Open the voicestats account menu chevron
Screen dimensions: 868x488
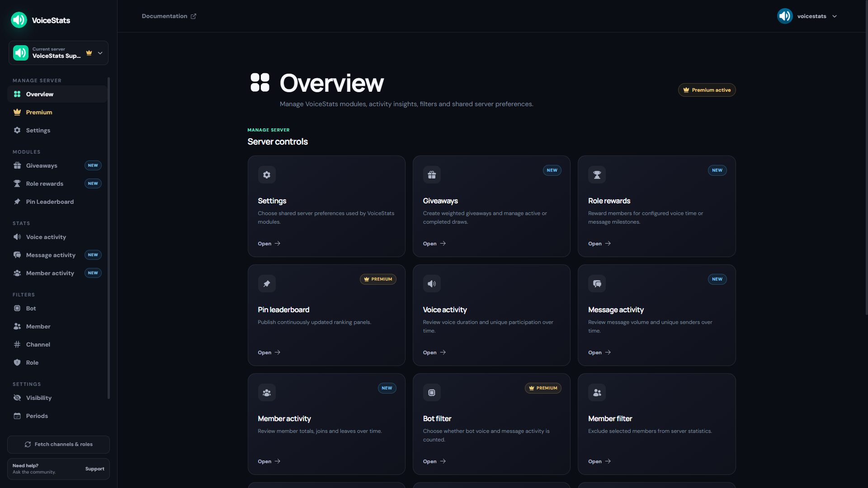pyautogui.click(x=835, y=16)
